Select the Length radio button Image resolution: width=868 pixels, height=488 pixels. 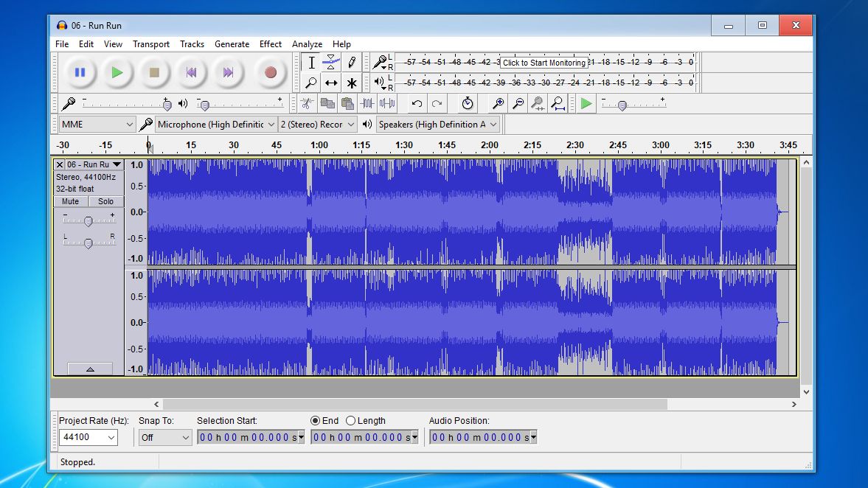click(x=351, y=421)
